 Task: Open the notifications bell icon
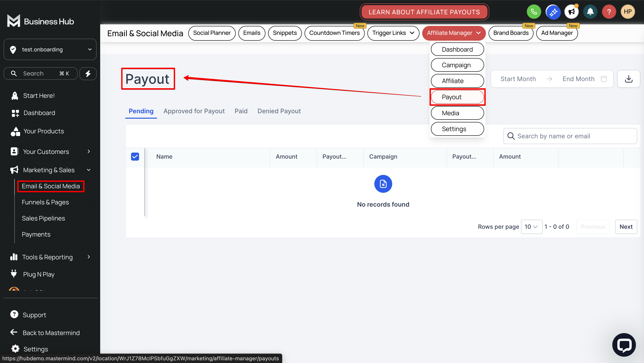[590, 11]
